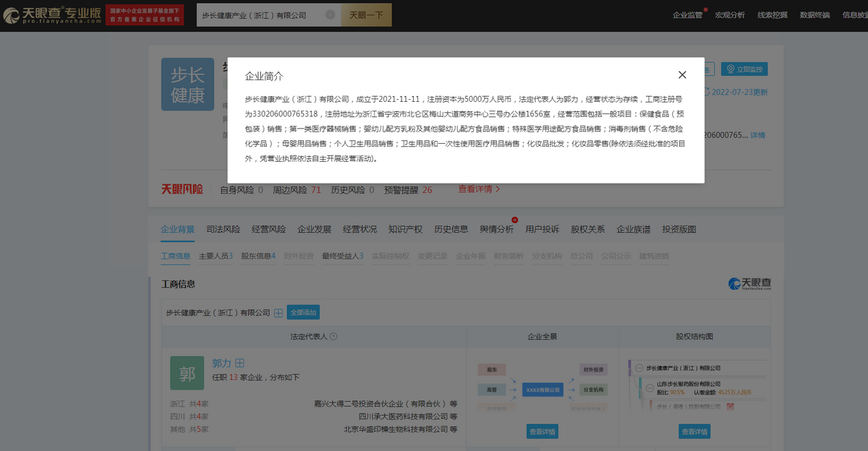
Task: Close the 企业简介 popup
Action: pos(682,75)
